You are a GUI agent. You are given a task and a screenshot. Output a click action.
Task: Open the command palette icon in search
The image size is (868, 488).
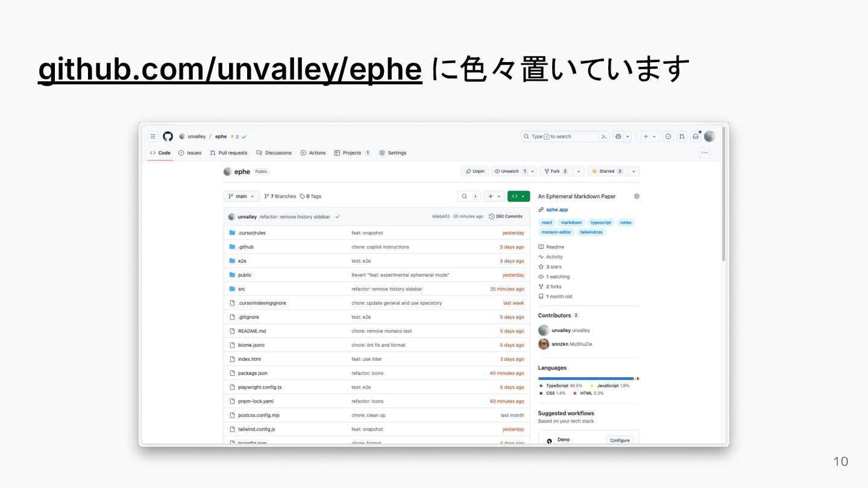(604, 137)
